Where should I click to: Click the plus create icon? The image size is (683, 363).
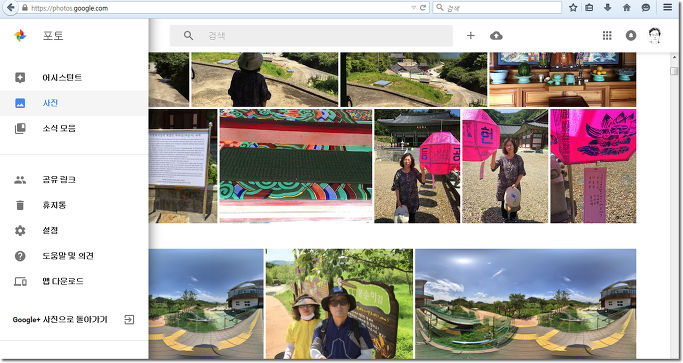(470, 36)
